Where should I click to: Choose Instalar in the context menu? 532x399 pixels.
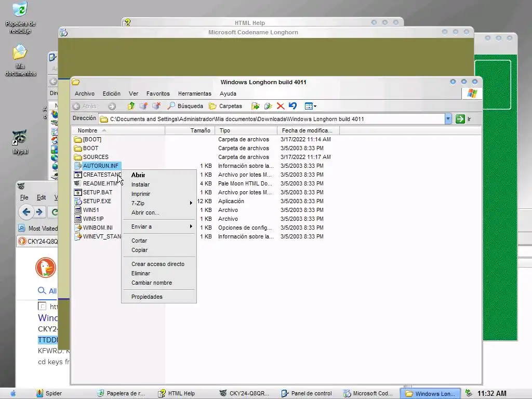click(159, 184)
